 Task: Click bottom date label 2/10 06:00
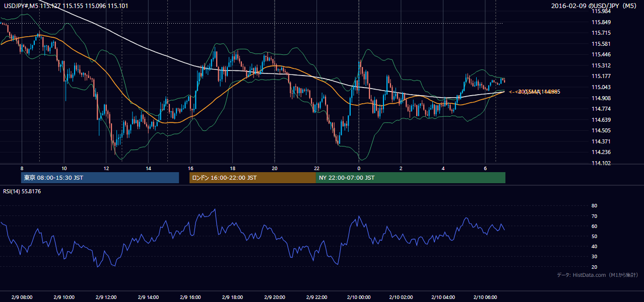(x=485, y=297)
